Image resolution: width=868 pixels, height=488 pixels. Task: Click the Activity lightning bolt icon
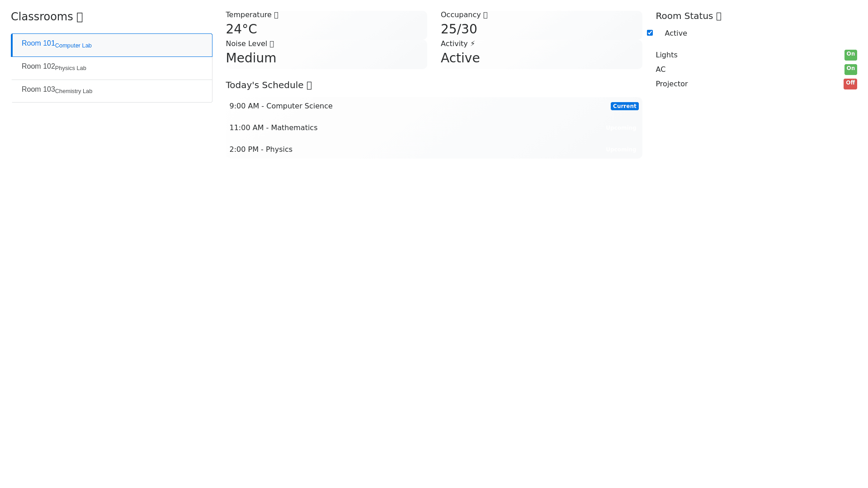click(x=472, y=44)
